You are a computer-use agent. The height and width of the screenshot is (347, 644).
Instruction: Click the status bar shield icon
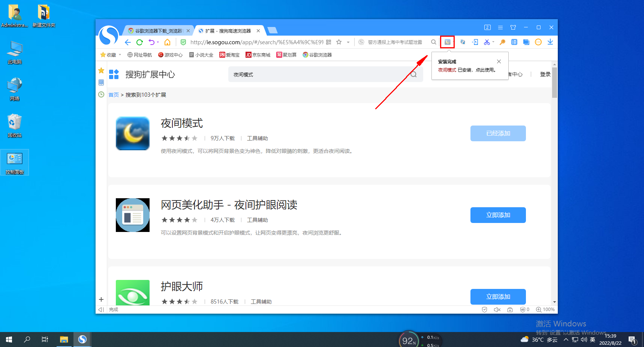tap(484, 310)
